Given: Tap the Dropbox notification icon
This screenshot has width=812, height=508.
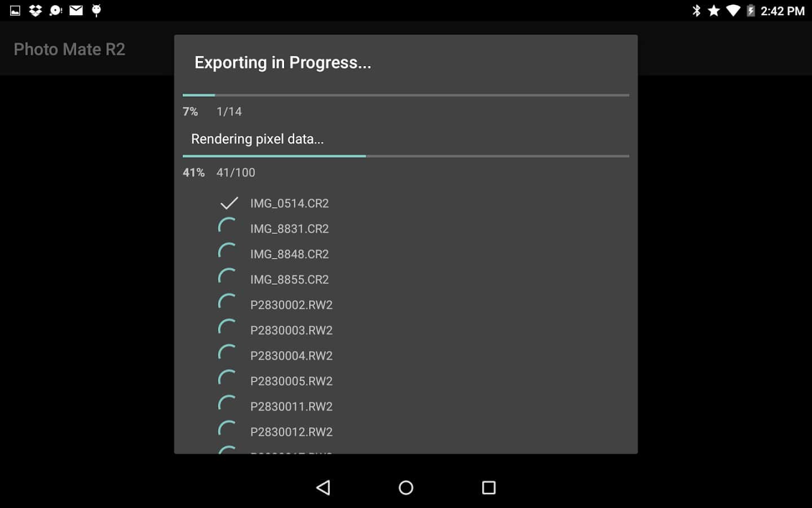Looking at the screenshot, I should 36,10.
